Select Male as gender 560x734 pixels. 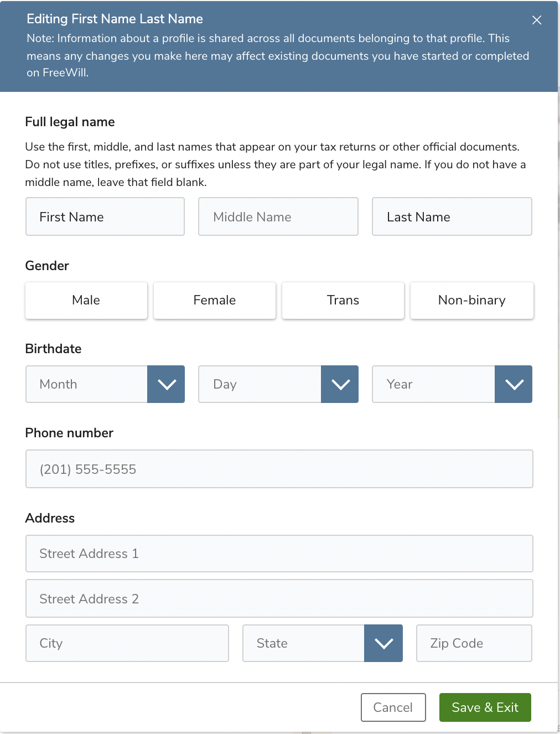click(x=86, y=300)
